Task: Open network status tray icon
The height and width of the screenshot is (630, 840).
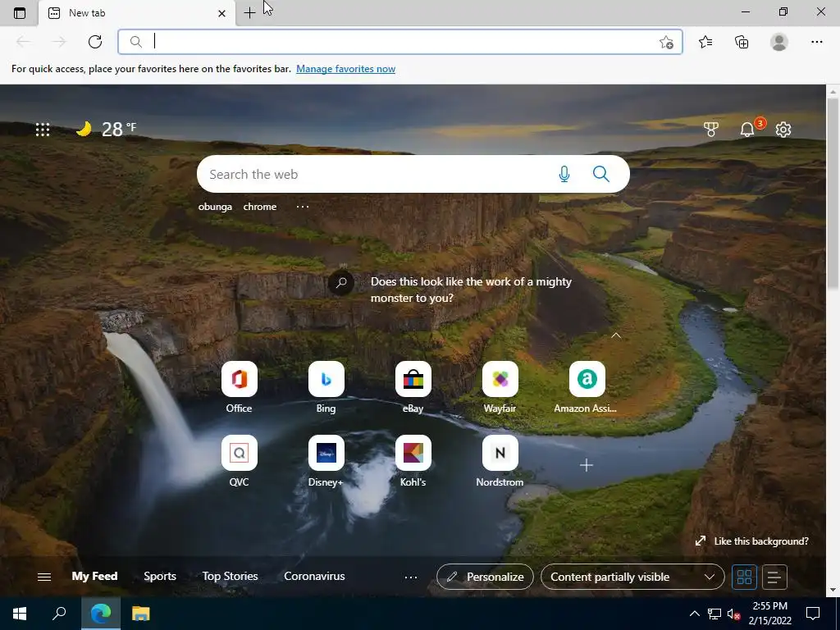Action: (x=714, y=614)
